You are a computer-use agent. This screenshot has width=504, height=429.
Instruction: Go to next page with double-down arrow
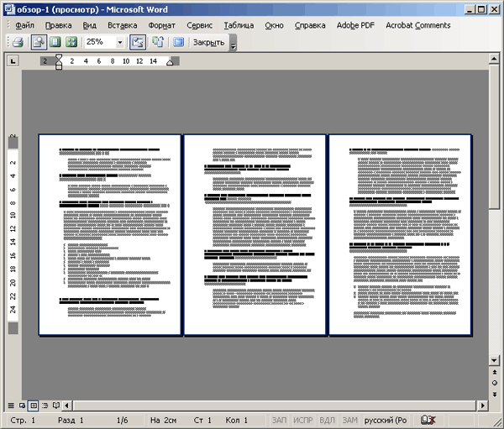pos(495,394)
